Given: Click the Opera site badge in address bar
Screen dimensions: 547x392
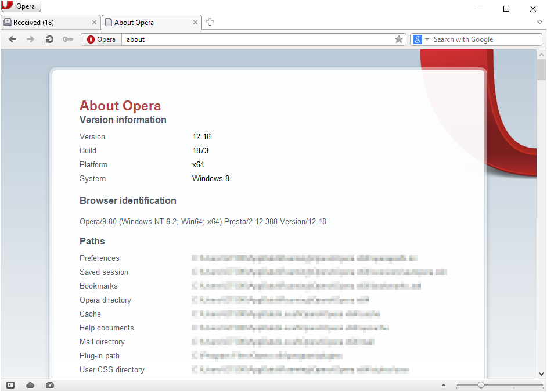Looking at the screenshot, I should point(102,39).
